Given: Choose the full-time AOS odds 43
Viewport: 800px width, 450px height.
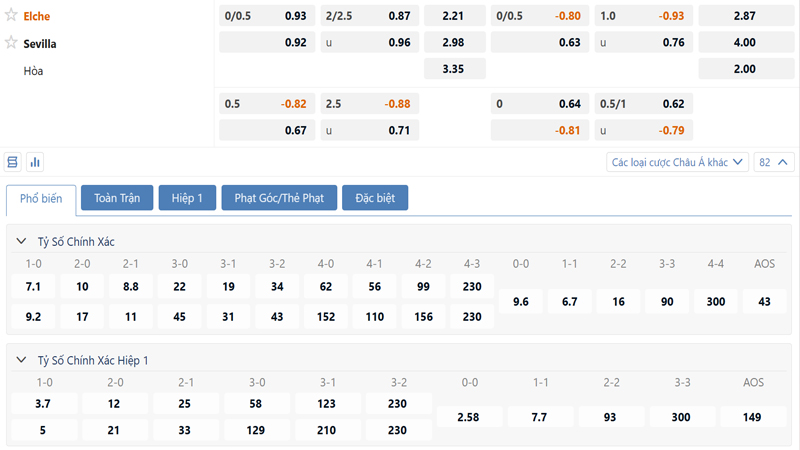Looking at the screenshot, I should click(x=765, y=302).
